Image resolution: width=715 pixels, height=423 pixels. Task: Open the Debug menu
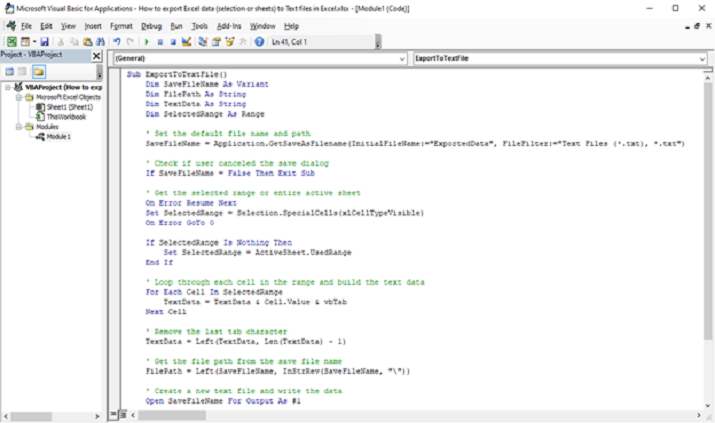coord(151,26)
